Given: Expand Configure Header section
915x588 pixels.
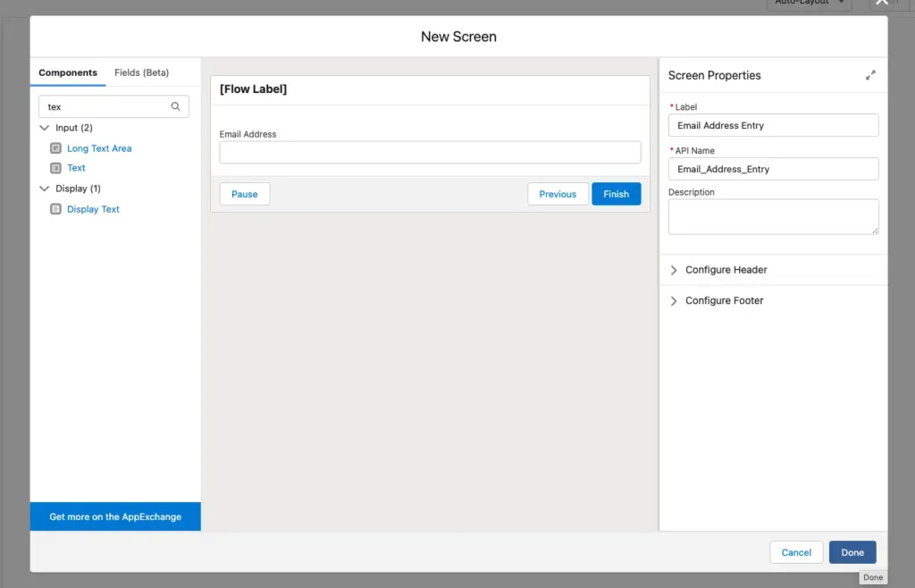Looking at the screenshot, I should (x=674, y=270).
